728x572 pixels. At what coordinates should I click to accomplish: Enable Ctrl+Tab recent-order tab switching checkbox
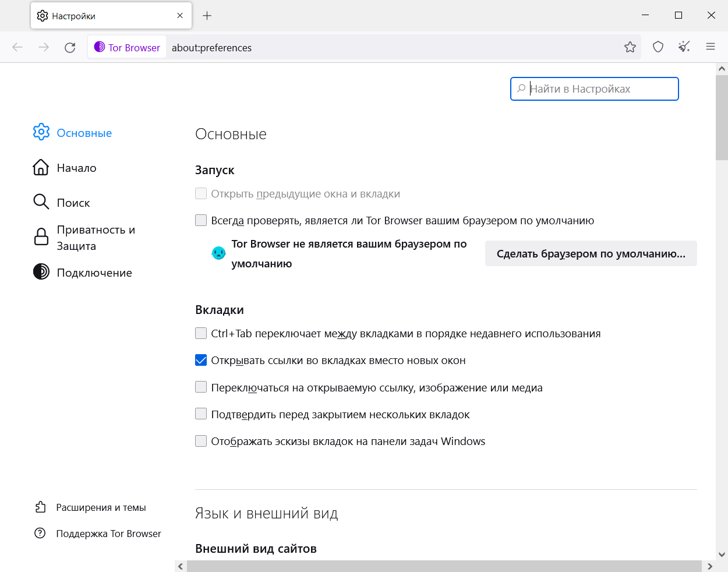click(201, 333)
